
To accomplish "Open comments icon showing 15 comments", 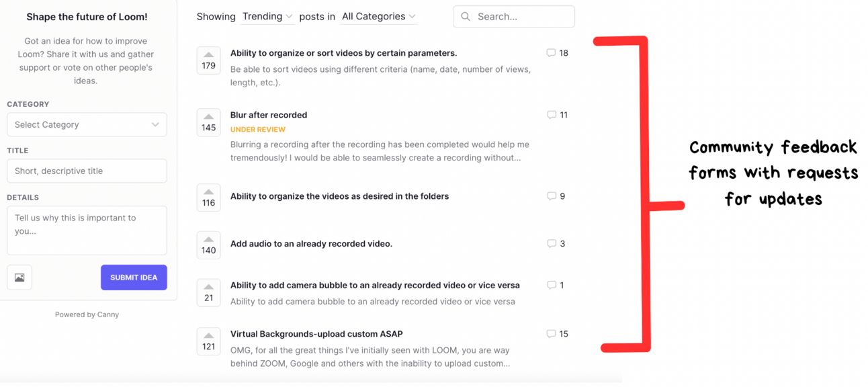I will 551,334.
